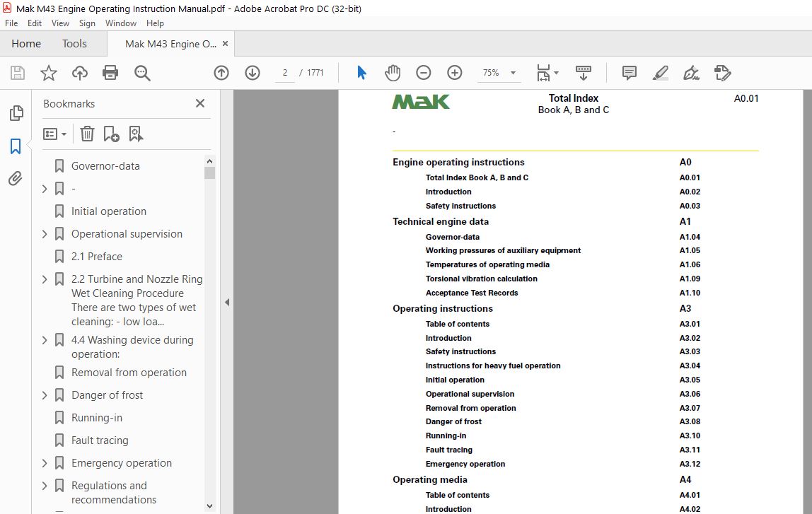
Task: Expand Danger of frost bookmark
Action: click(x=45, y=395)
